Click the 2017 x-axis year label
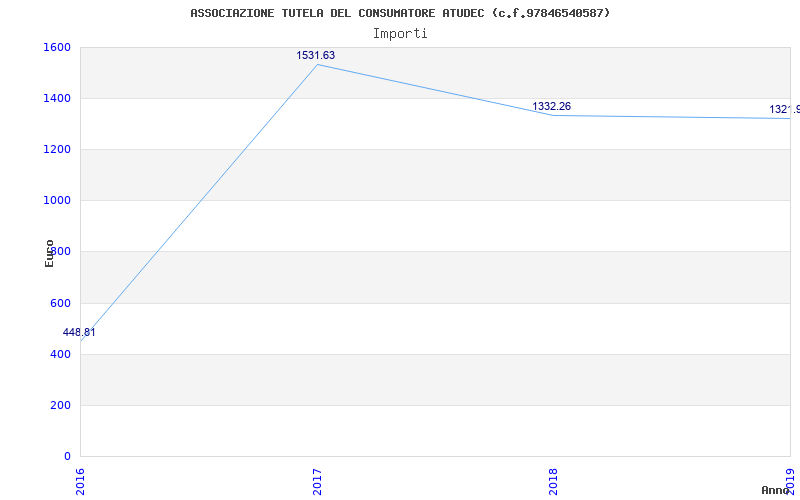Image resolution: width=800 pixels, height=500 pixels. click(317, 482)
